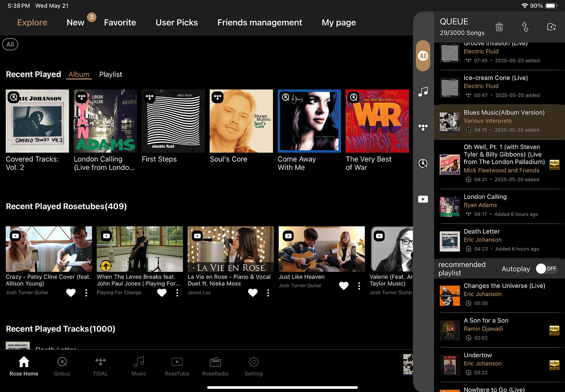
Task: Open Recent Played Rosetubes(409) section
Action: click(66, 206)
